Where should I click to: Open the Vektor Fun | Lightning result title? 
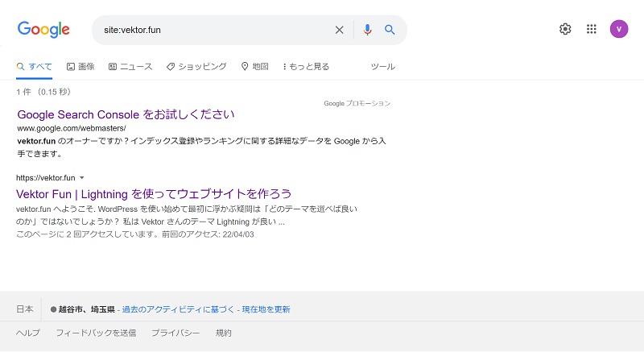point(154,193)
